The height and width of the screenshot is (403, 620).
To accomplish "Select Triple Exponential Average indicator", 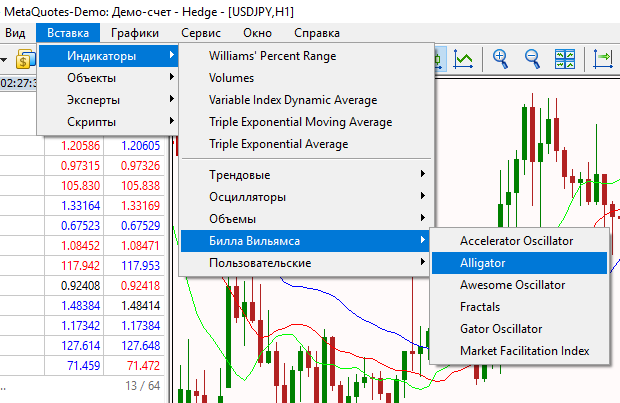I will [x=305, y=144].
